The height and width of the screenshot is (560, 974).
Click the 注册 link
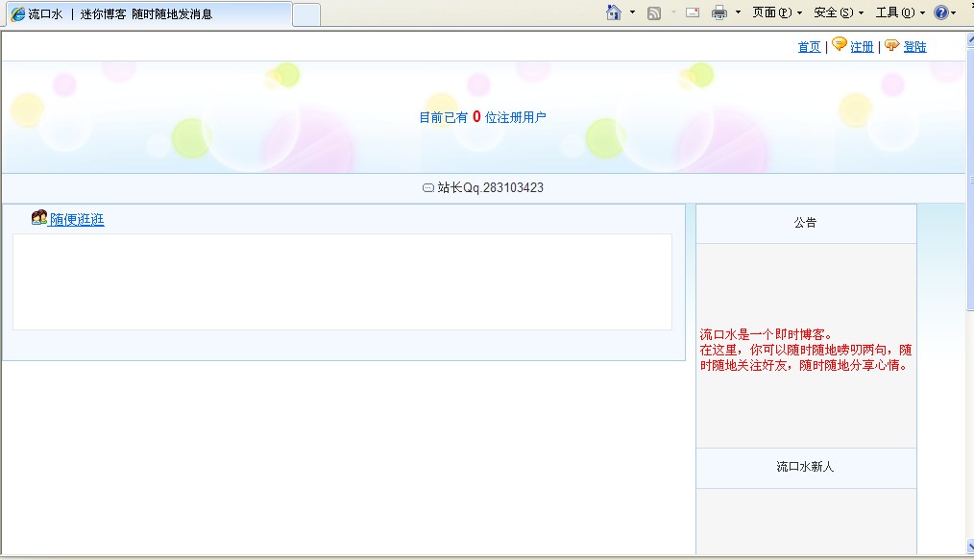coord(862,46)
